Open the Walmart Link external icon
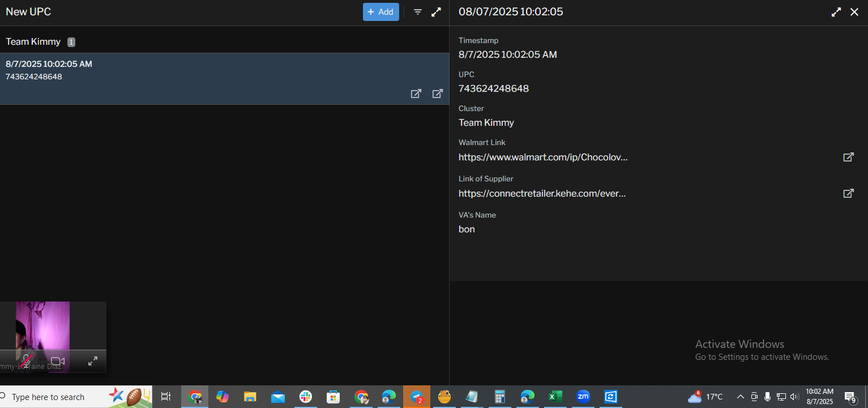This screenshot has height=408, width=868. [x=848, y=157]
